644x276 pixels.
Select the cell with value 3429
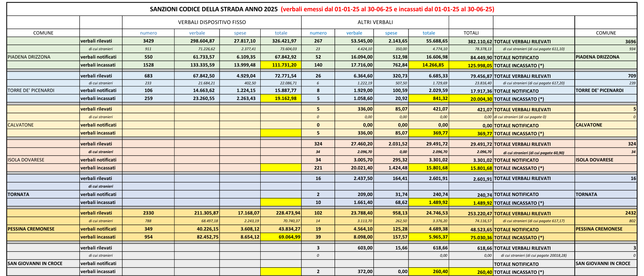[x=148, y=41]
